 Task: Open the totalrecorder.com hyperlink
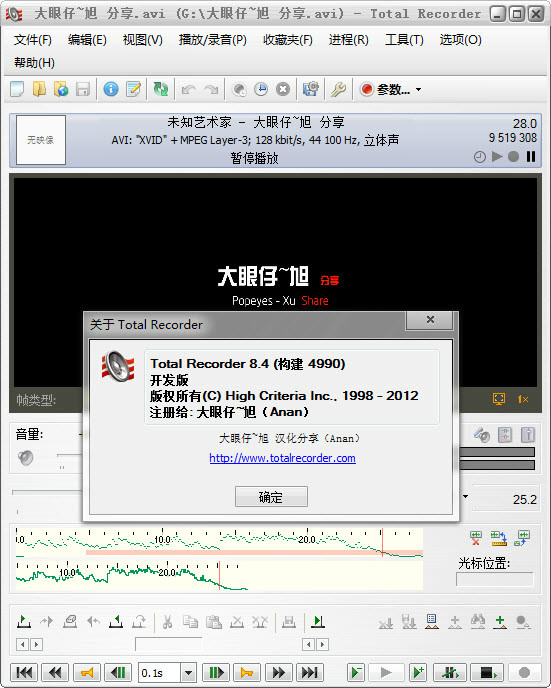tap(283, 458)
